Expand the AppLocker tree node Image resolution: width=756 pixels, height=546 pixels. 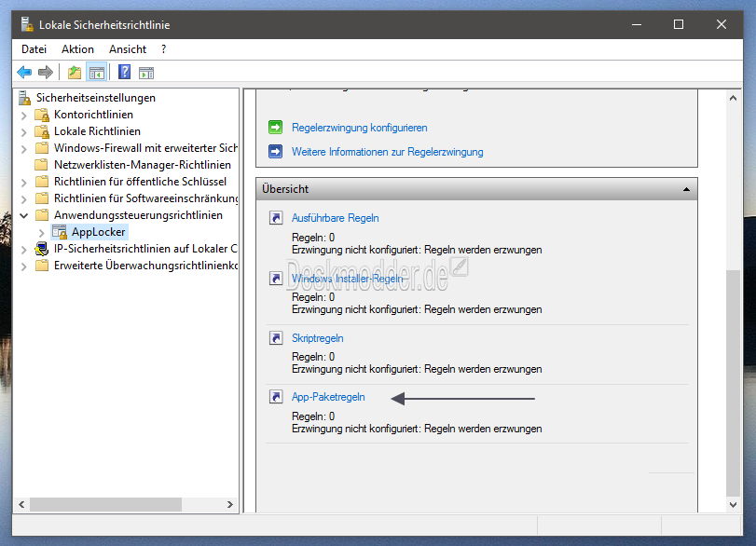point(41,232)
